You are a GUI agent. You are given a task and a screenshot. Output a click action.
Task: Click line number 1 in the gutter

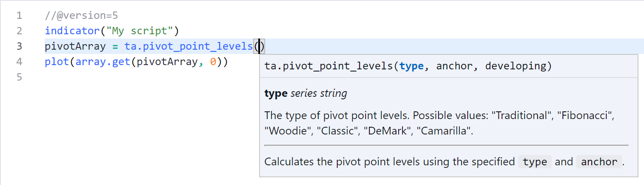coord(19,16)
